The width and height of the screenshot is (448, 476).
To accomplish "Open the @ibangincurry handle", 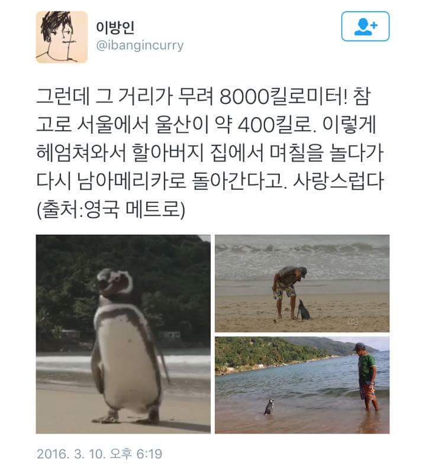I will pos(140,46).
